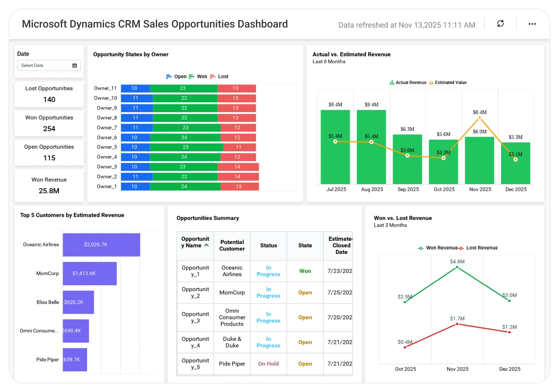Viewport: 559px width, 392px height.
Task: Click Actual Revenue legend bar icon
Action: [x=392, y=82]
